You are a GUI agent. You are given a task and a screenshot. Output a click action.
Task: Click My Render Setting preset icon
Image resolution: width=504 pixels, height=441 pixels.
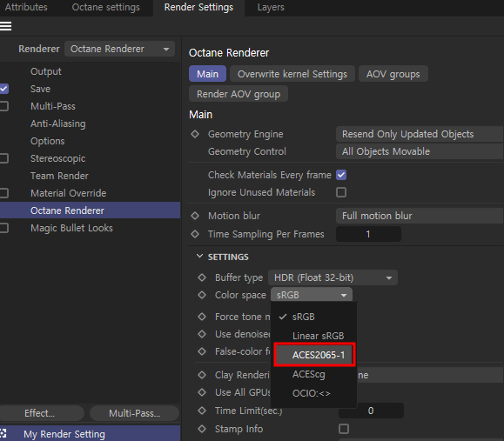(x=3, y=434)
